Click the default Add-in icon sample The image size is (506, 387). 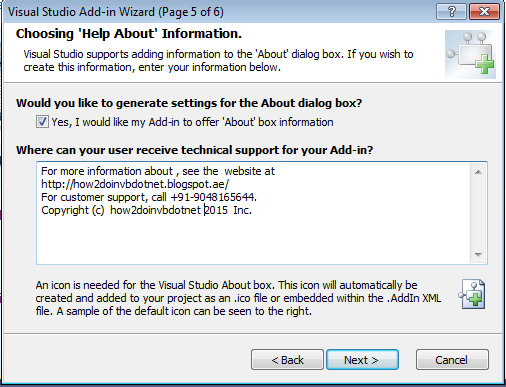click(472, 294)
